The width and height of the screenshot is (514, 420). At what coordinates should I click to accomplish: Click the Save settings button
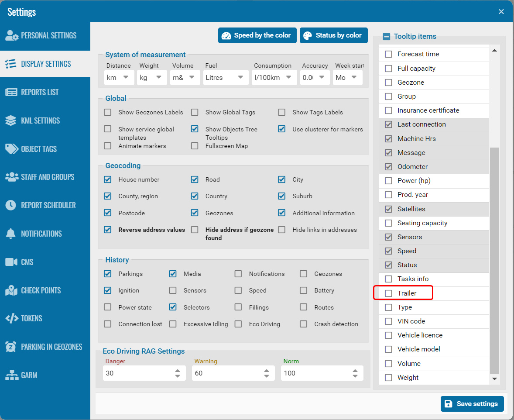(472, 404)
